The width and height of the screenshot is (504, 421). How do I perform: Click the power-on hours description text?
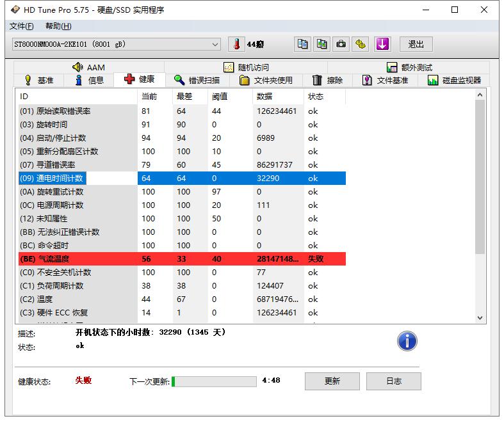(x=150, y=332)
